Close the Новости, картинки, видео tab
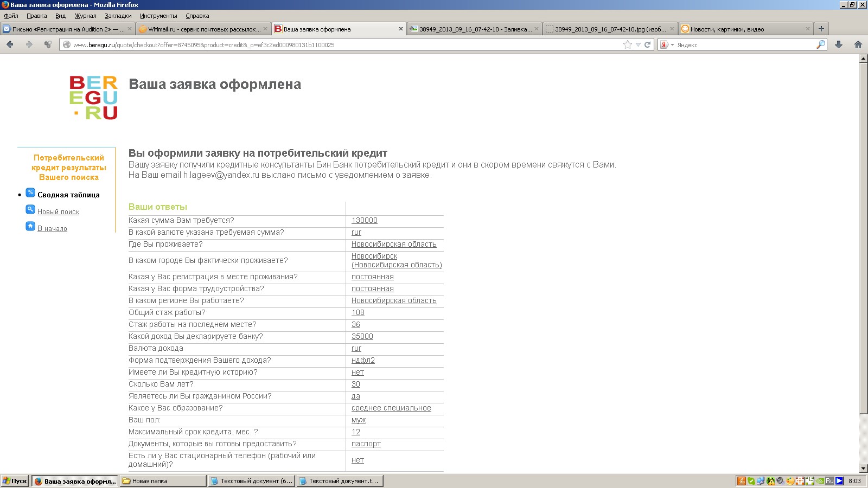This screenshot has height=488, width=868. (808, 29)
